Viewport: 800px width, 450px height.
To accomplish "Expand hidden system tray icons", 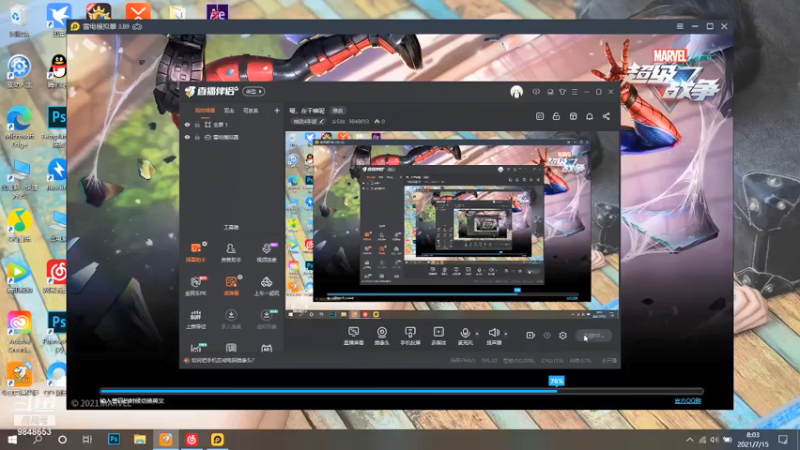I will [690, 439].
